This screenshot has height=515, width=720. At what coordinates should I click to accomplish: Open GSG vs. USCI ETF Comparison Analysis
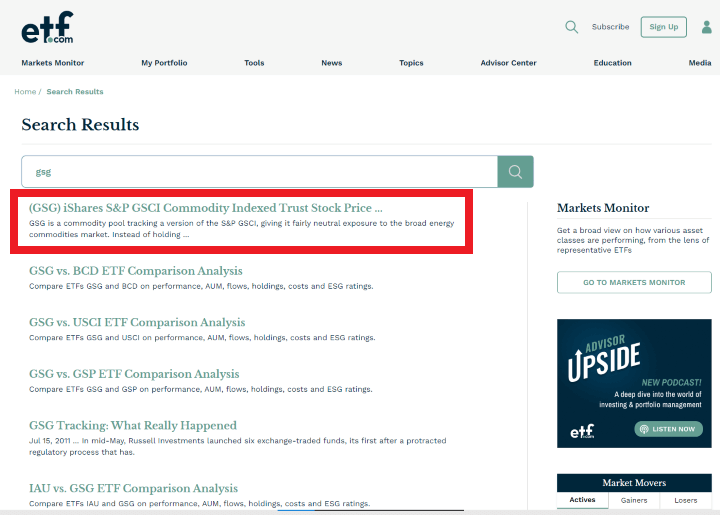(137, 322)
